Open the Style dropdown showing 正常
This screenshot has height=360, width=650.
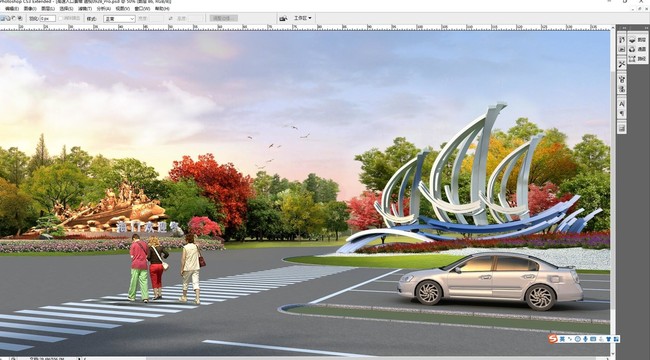pos(119,19)
